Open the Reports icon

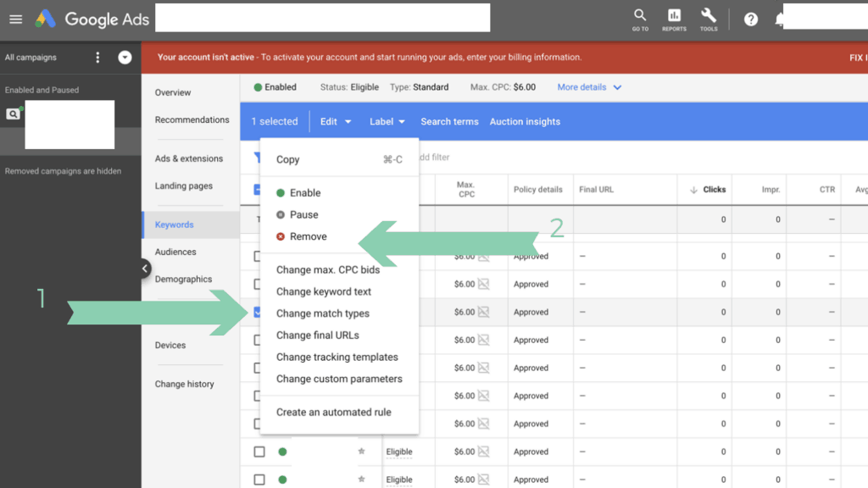(x=674, y=20)
